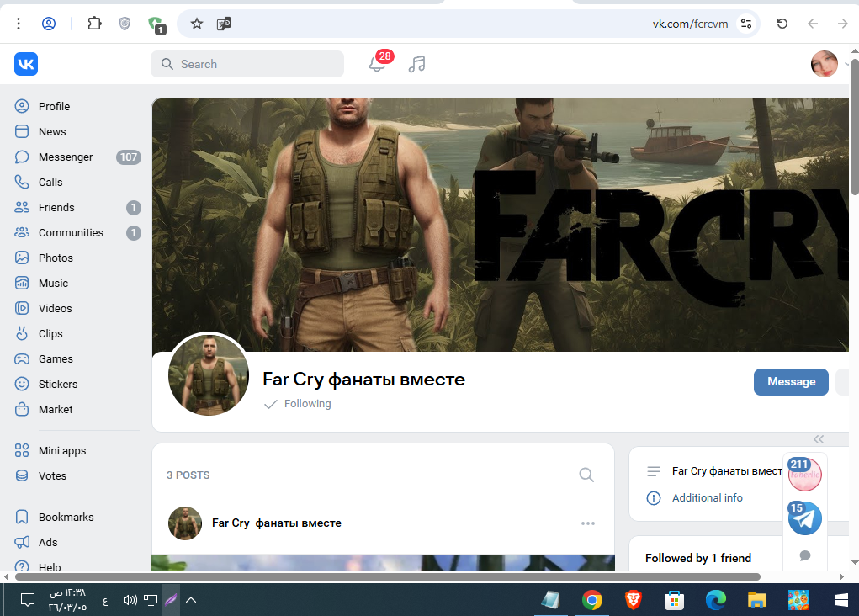Viewport: 859px width, 616px height.
Task: Open Telegram chat bubble with 15 badge
Action: (x=805, y=518)
